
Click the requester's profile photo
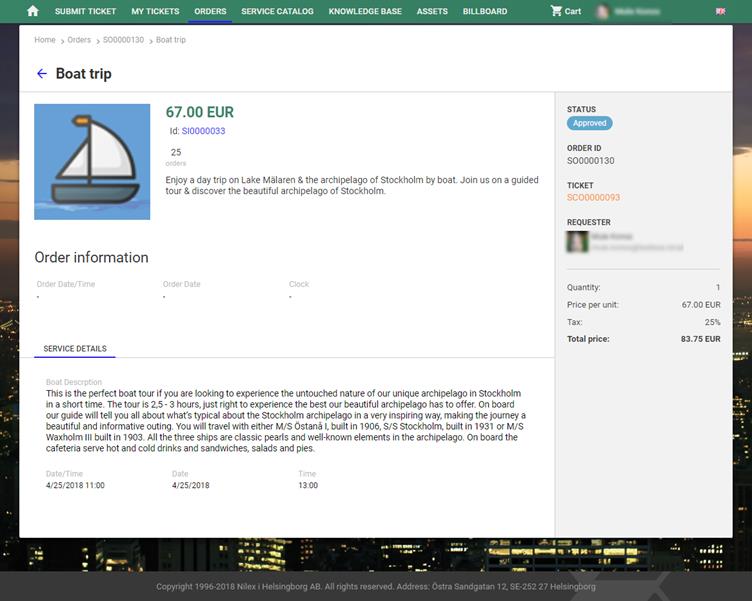tap(577, 241)
